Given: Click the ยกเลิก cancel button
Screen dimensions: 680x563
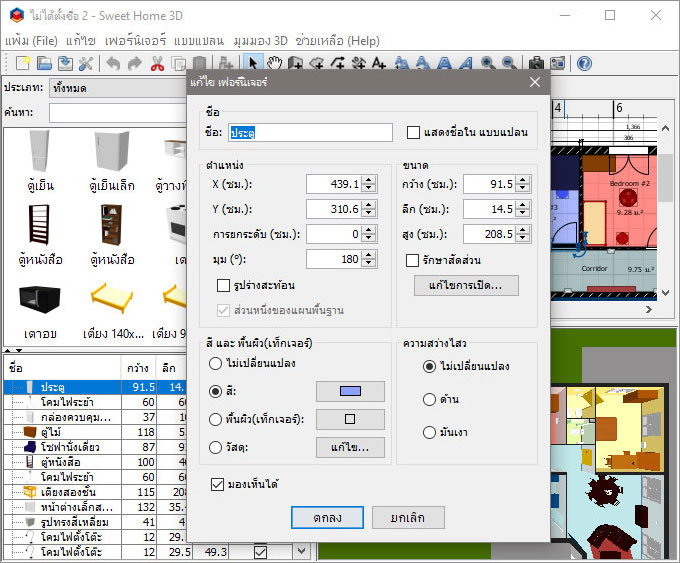Looking at the screenshot, I should point(408,517).
